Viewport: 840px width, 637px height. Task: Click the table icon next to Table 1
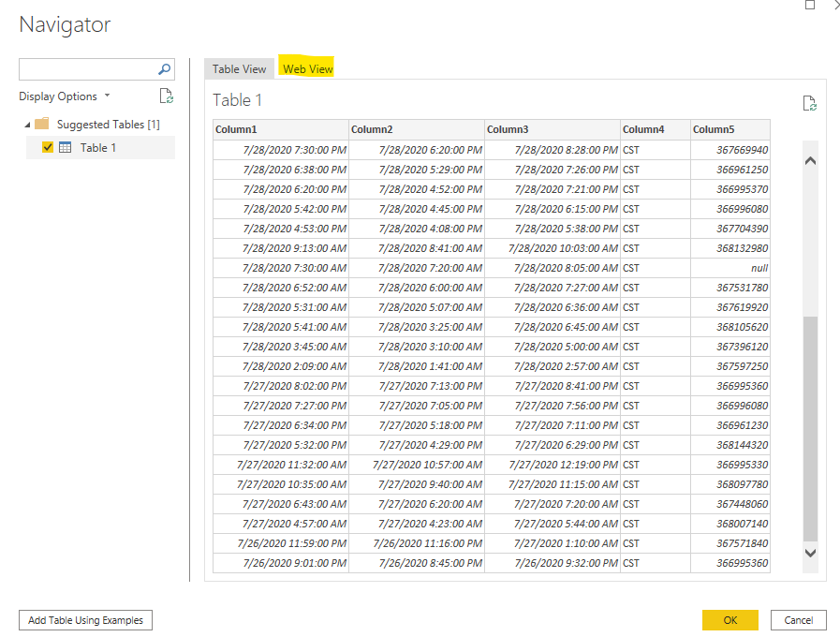[65, 147]
